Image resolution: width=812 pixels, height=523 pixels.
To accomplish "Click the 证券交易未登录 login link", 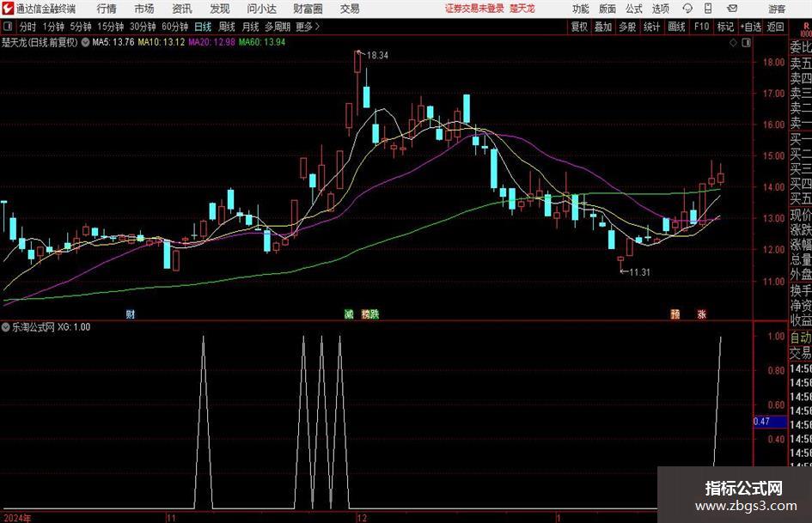I will tap(474, 9).
